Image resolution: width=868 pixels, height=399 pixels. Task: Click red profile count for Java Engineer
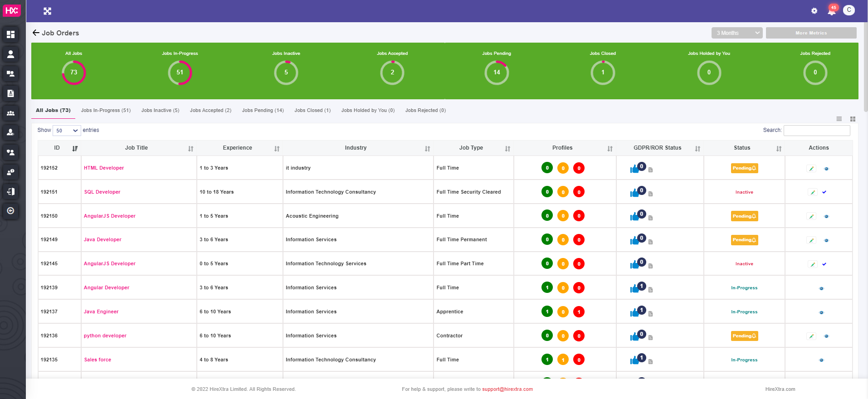pyautogui.click(x=579, y=311)
